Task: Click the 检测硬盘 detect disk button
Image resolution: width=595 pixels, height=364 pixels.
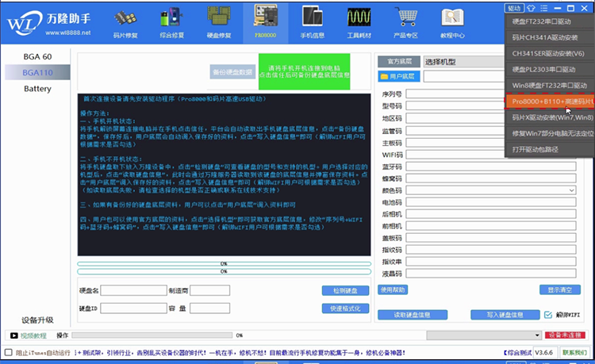Action: tap(345, 291)
